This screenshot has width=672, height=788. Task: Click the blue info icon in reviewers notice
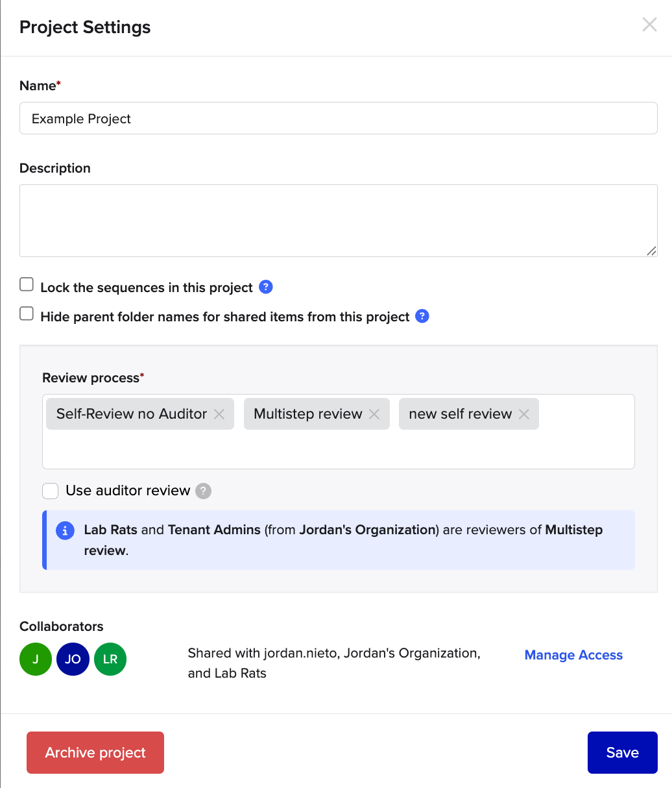(x=65, y=530)
